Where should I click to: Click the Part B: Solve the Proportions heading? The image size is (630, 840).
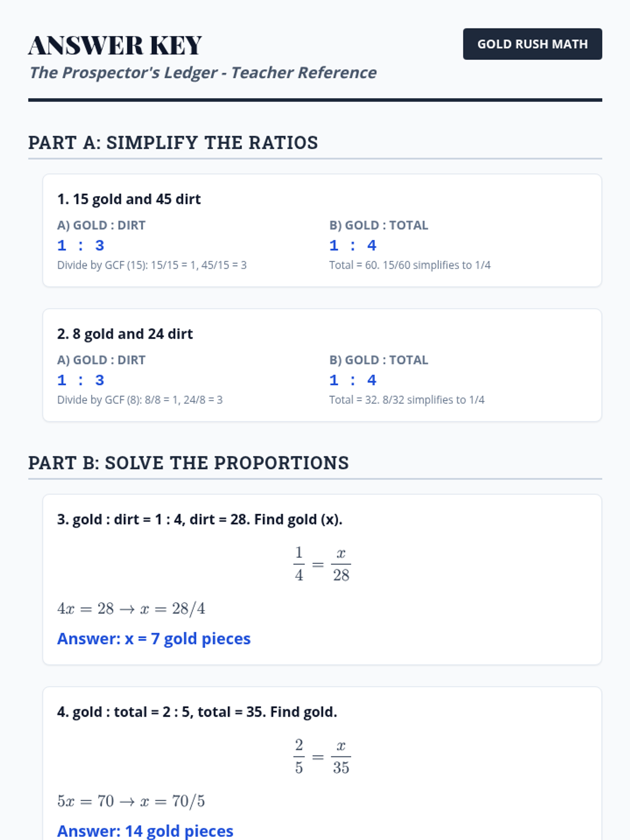(x=188, y=463)
